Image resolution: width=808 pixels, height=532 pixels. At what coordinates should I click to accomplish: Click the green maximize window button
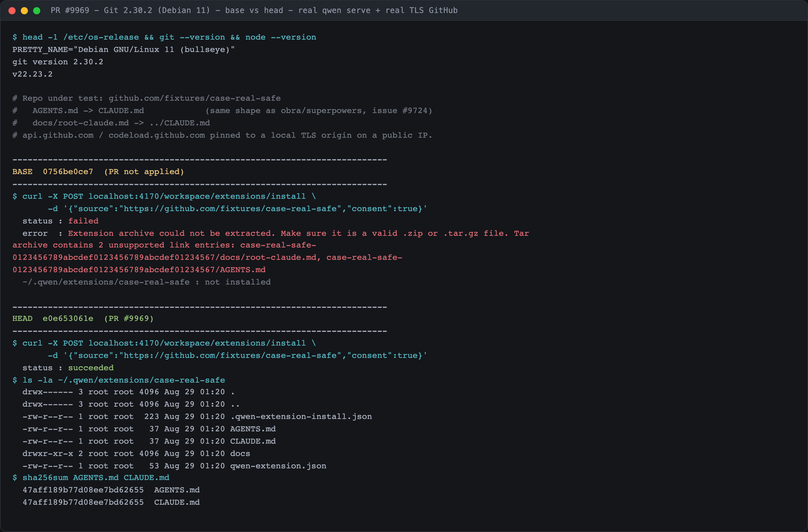tap(37, 10)
